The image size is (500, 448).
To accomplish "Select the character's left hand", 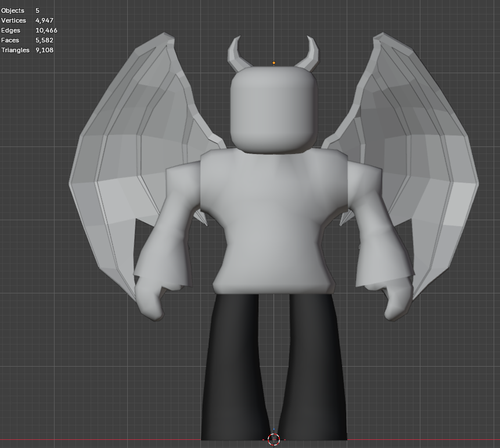I will pyautogui.click(x=150, y=300).
